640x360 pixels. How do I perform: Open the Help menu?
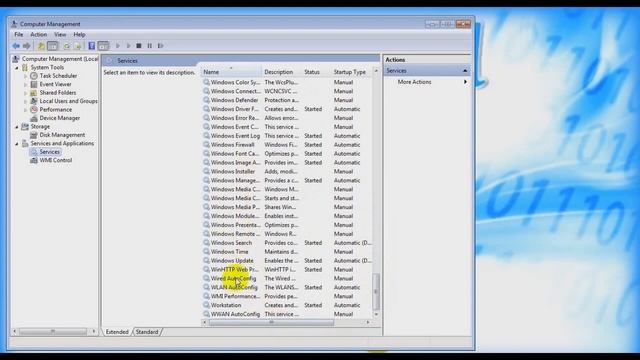click(79, 35)
